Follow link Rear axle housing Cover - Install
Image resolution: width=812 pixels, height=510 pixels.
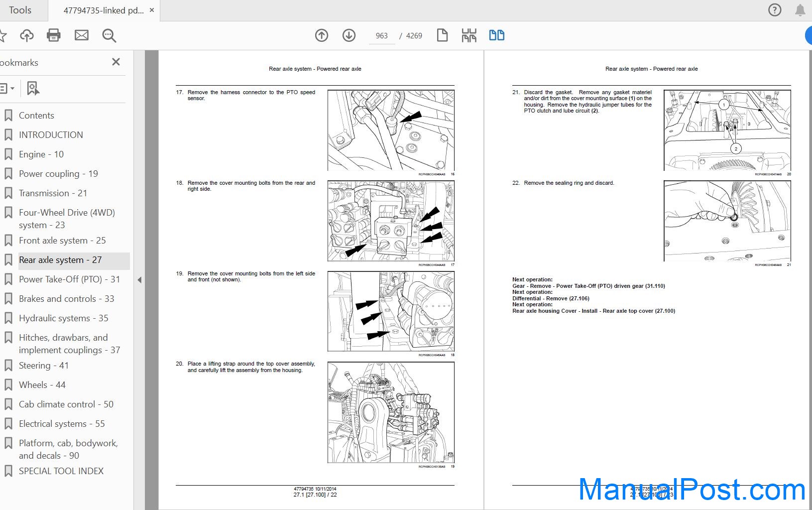pyautogui.click(x=593, y=311)
